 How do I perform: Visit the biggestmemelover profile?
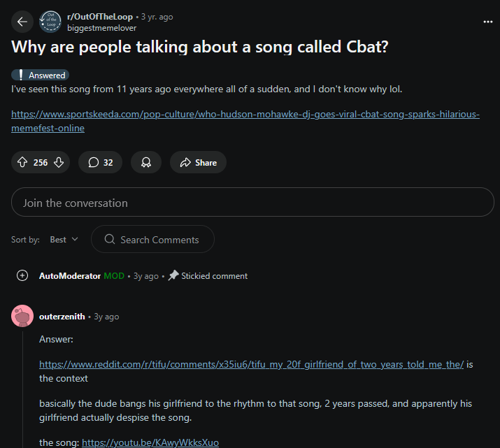coord(101,28)
